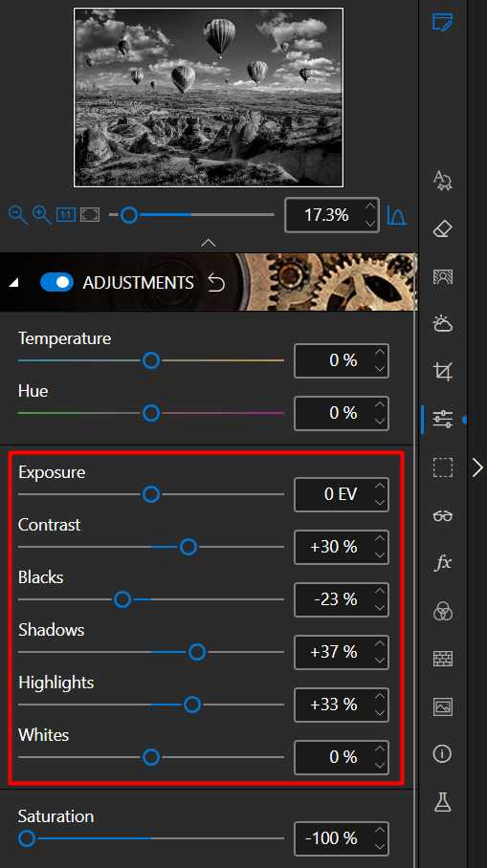Open the sky replacement cloud-sun icon

[443, 323]
